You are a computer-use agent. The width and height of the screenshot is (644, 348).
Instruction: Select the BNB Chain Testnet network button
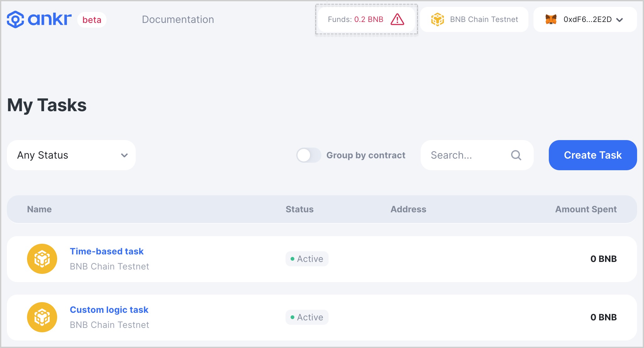pos(474,19)
